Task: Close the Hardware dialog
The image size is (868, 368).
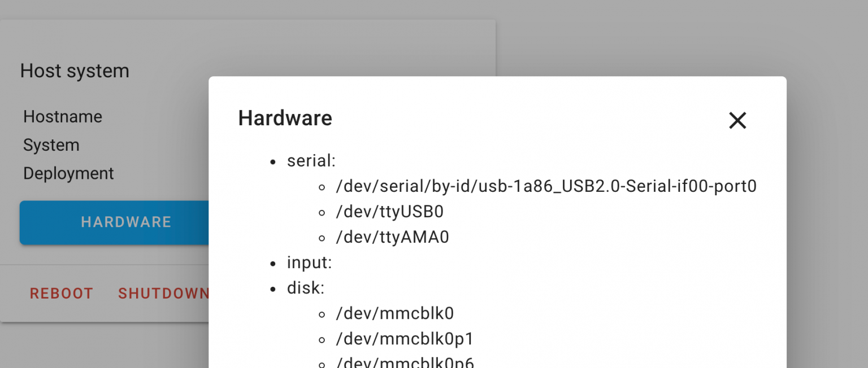Action: 737,120
